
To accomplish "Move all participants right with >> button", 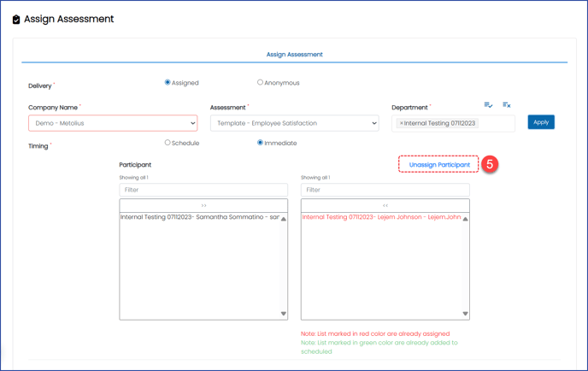I will tap(203, 205).
